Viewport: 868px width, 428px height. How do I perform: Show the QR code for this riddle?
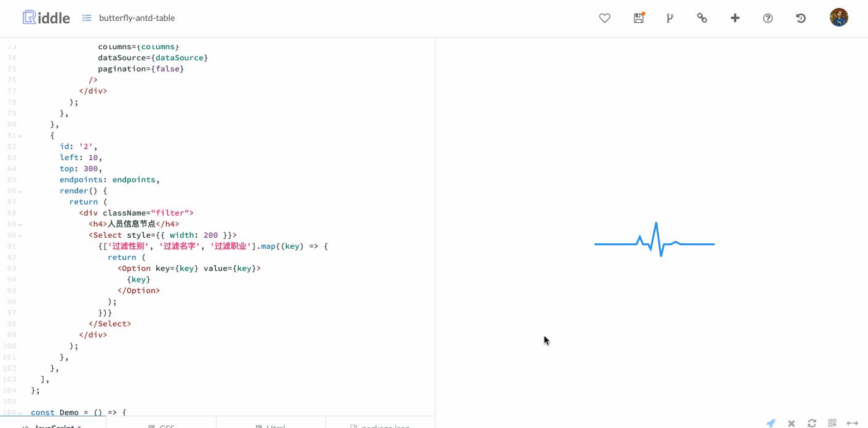click(832, 423)
